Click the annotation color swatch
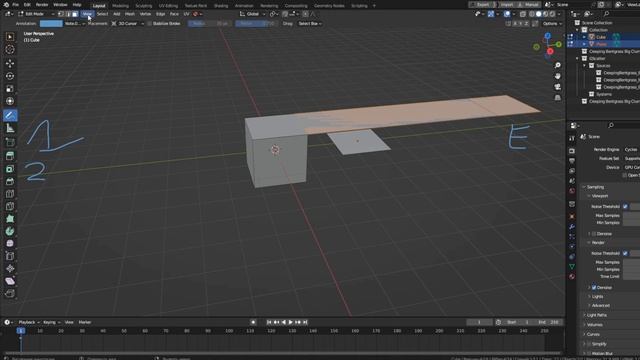The height and width of the screenshot is (360, 640). [51, 24]
